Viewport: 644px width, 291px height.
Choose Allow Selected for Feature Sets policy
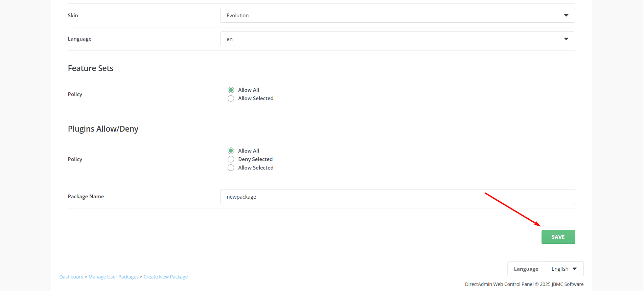click(231, 98)
